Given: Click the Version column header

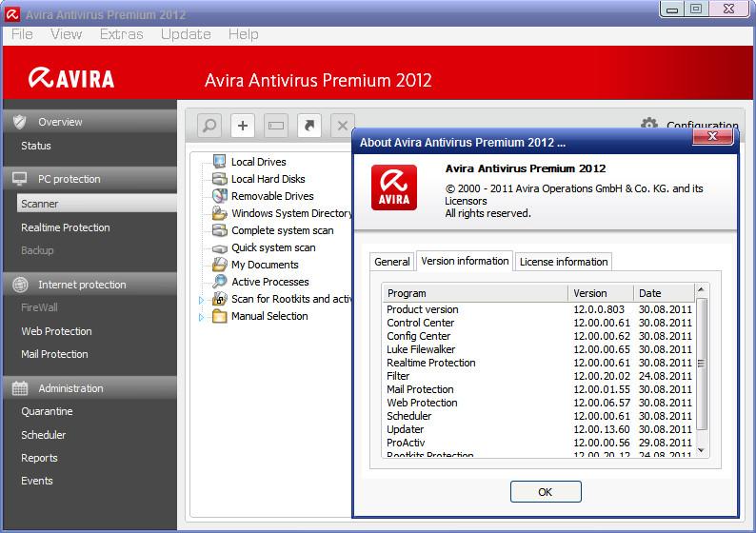Looking at the screenshot, I should (x=601, y=293).
